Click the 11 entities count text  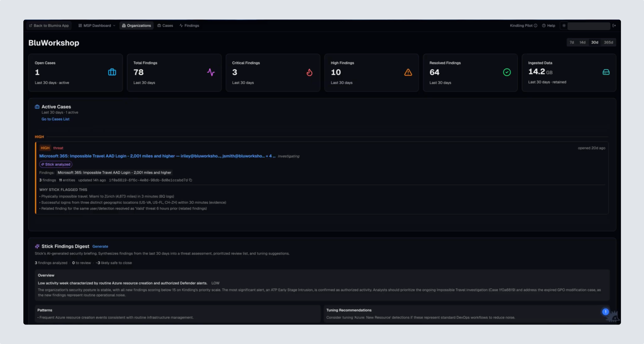pyautogui.click(x=67, y=180)
